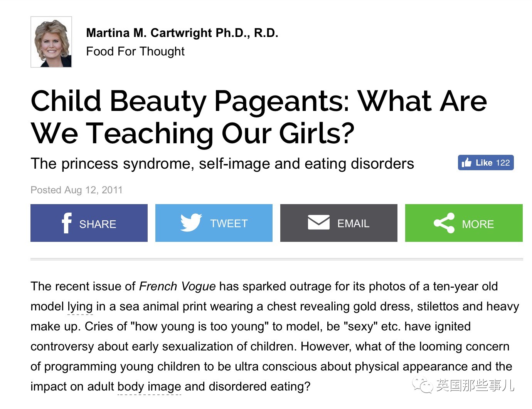
Task: Click the WeChat logo watermark
Action: click(422, 385)
